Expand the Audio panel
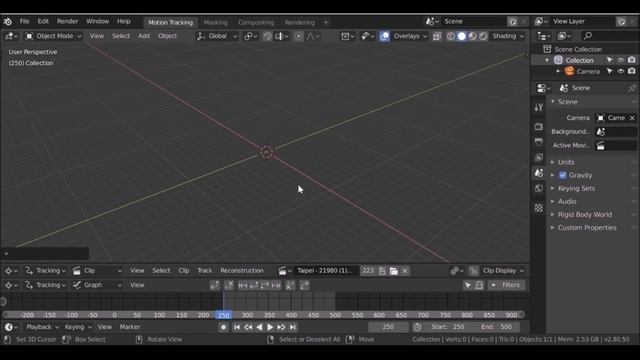Viewport: 640px width, 360px height. [567, 202]
